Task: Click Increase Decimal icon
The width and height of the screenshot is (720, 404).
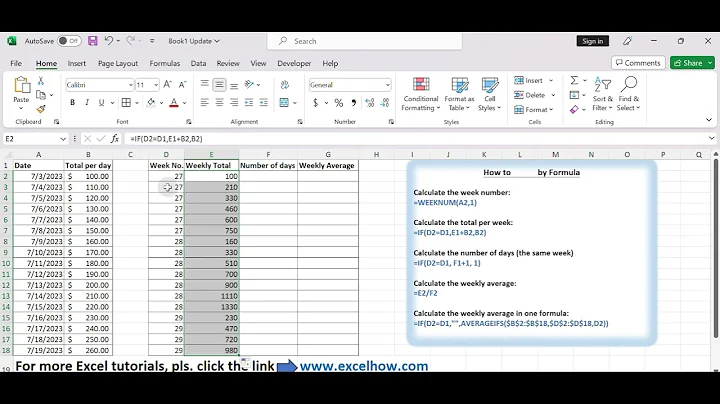Action: (370, 103)
